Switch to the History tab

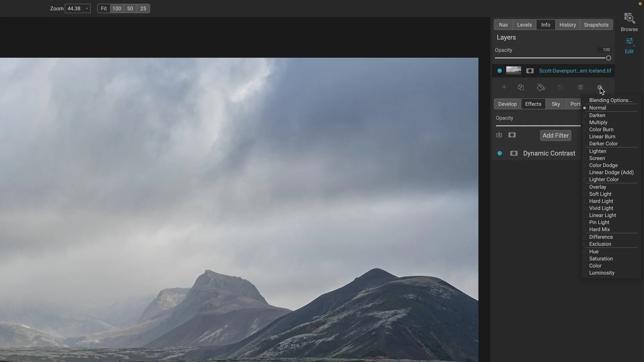click(x=568, y=24)
